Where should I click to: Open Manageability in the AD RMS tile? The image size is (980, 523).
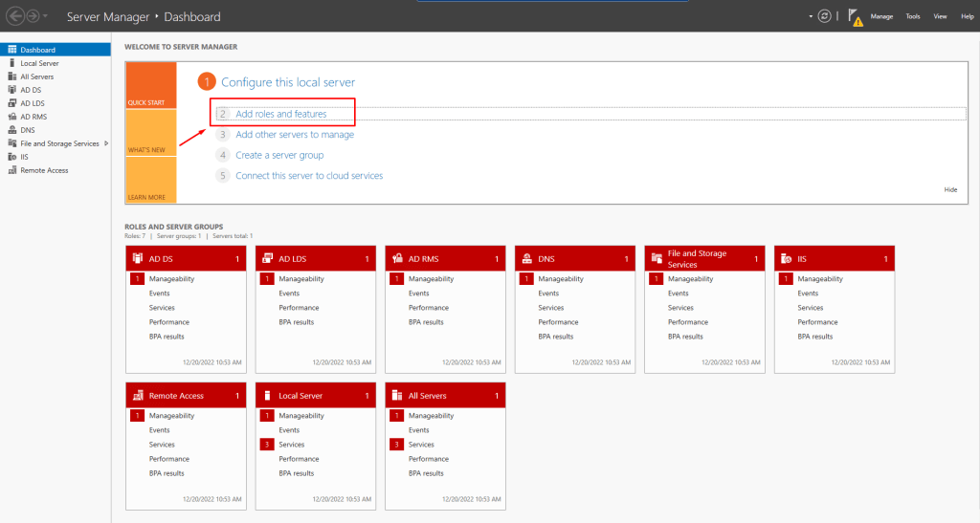tap(431, 279)
